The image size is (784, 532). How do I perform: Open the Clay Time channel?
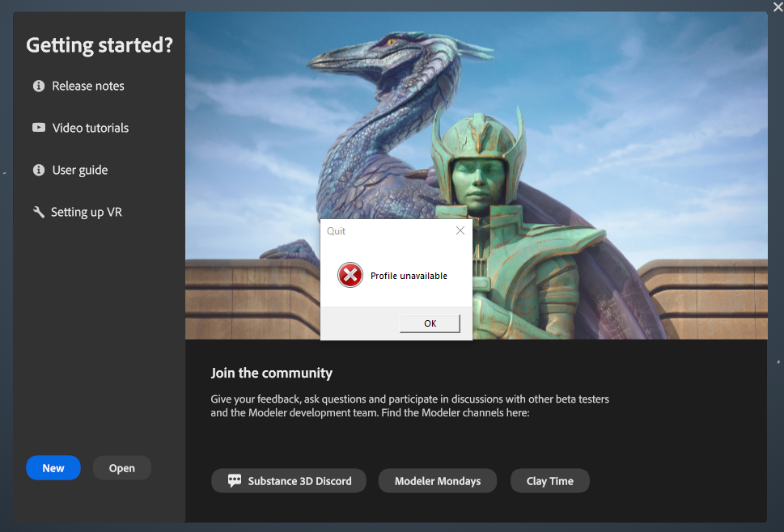coord(549,480)
